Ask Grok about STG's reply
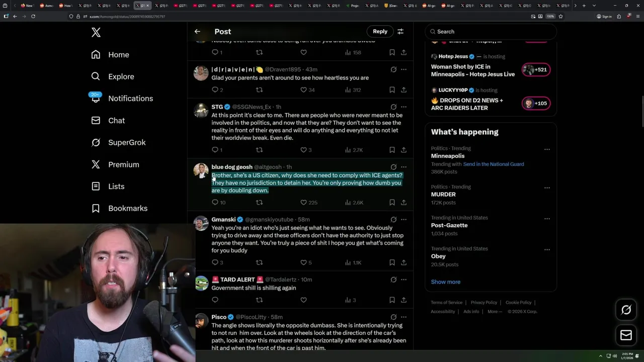Screen dimensions: 644x362 393,107
